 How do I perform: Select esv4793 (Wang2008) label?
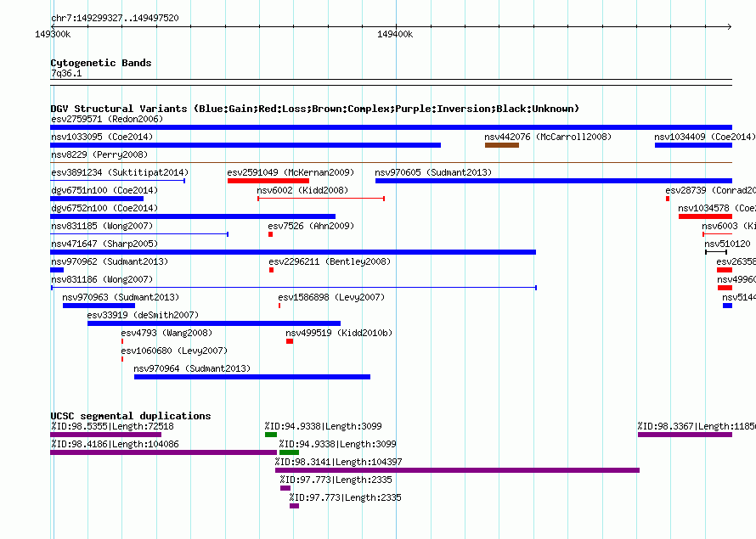coord(166,333)
